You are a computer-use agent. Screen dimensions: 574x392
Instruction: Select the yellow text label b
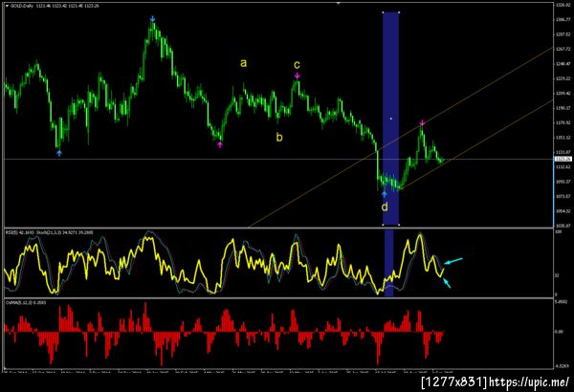pyautogui.click(x=279, y=138)
